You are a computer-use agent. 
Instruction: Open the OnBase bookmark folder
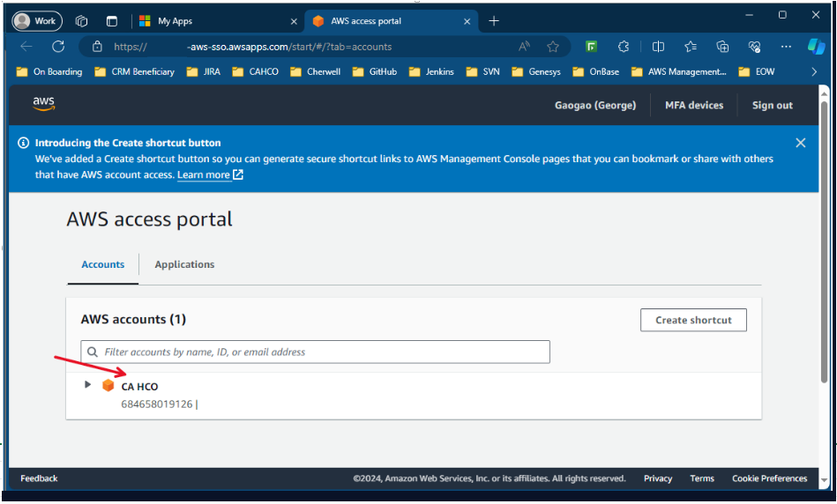click(x=595, y=71)
